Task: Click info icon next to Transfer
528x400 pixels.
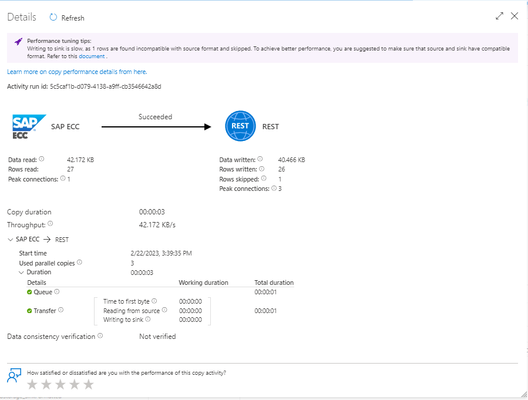Action: tap(61, 310)
